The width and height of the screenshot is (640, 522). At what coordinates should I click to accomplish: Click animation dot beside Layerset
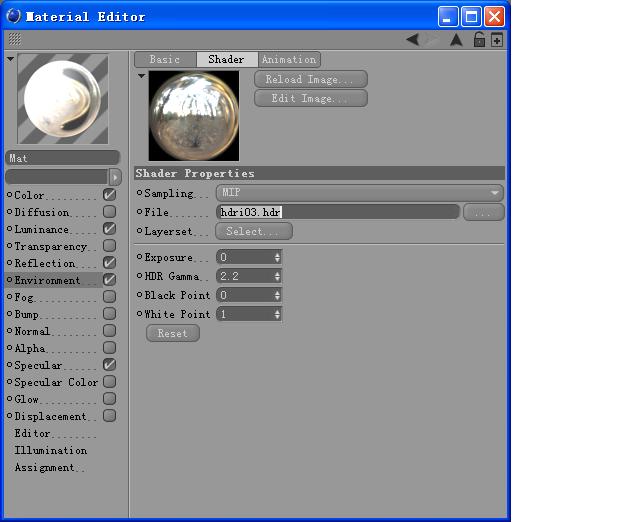click(x=140, y=231)
